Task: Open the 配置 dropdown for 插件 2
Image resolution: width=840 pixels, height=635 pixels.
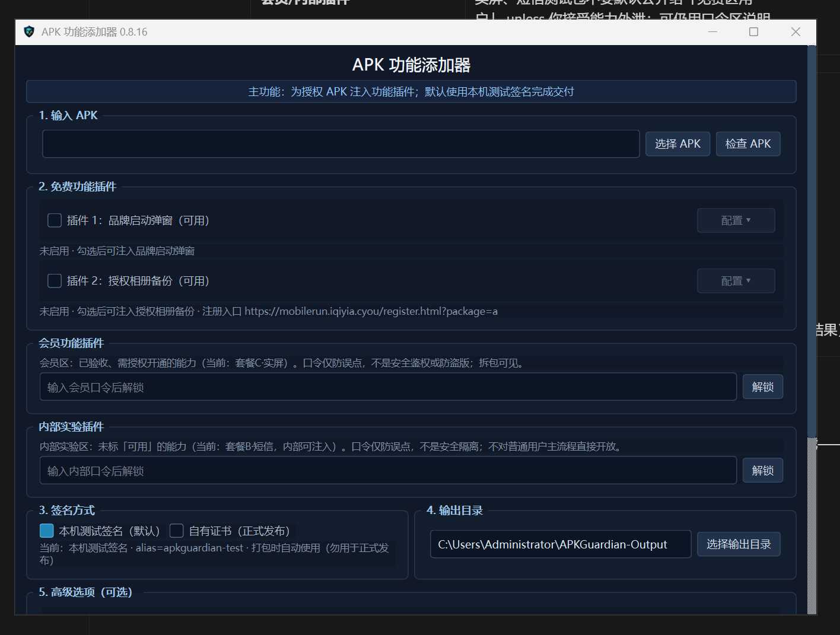Action: point(736,281)
